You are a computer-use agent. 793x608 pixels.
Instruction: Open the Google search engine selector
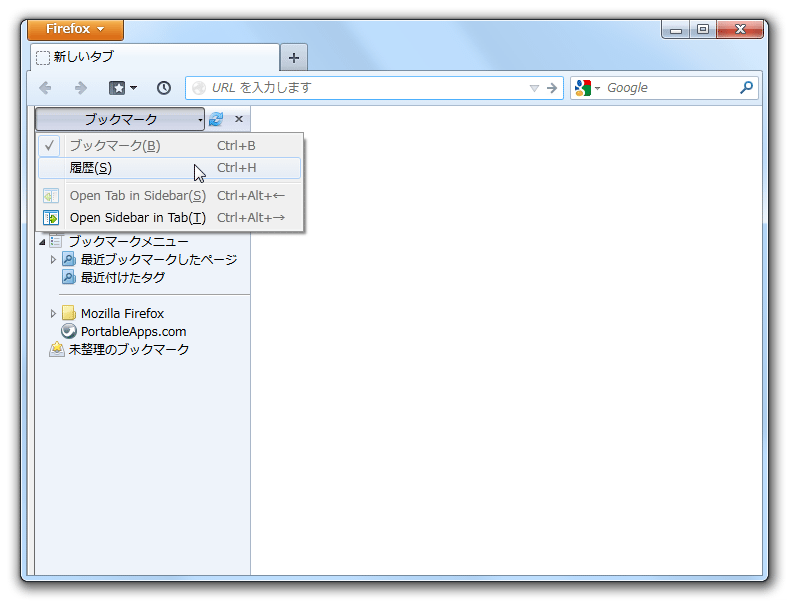point(587,88)
